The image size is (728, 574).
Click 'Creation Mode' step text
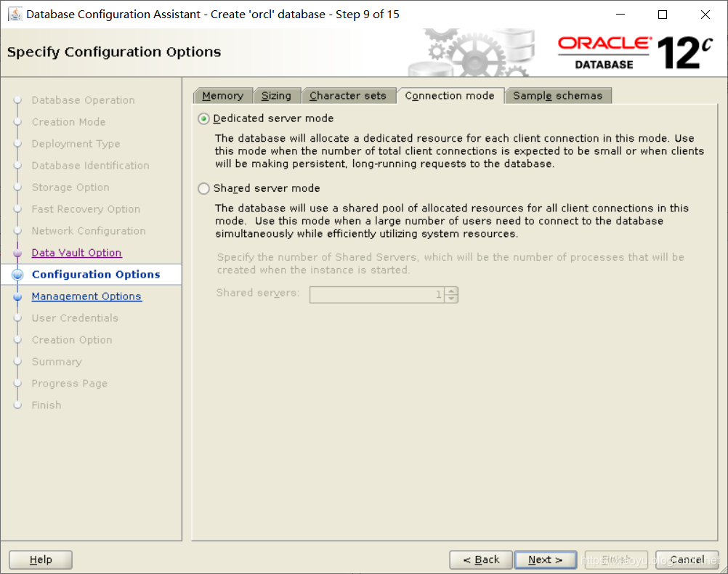pos(69,122)
